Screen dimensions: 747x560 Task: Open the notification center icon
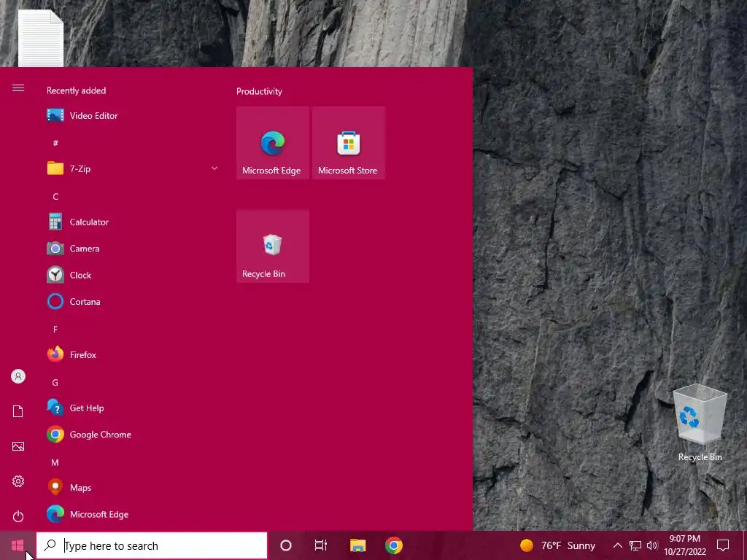pos(723,545)
